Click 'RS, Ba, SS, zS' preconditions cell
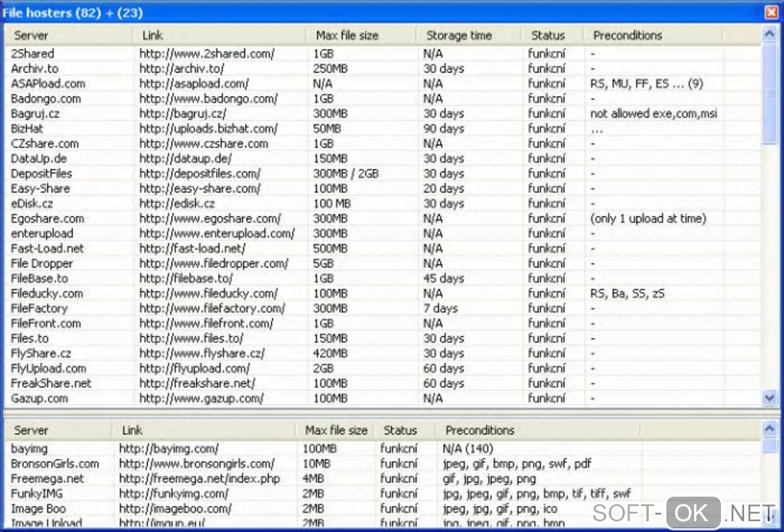The width and height of the screenshot is (784, 532). pos(627,294)
